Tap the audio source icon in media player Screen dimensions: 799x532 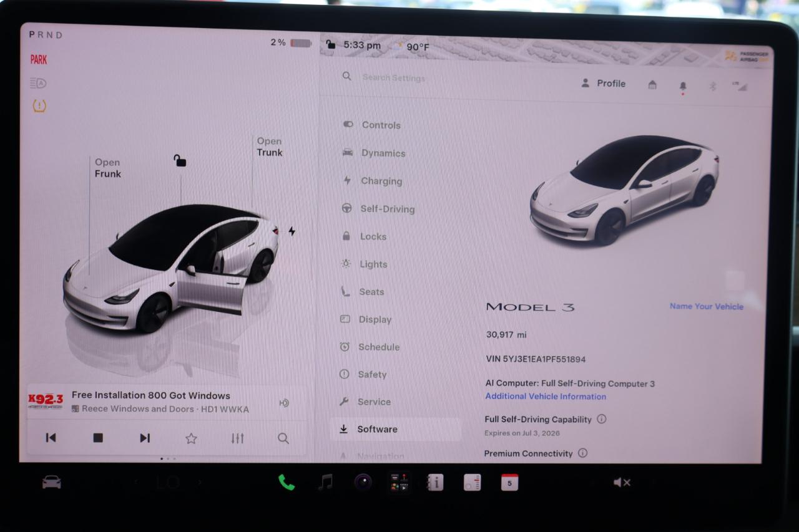(284, 403)
